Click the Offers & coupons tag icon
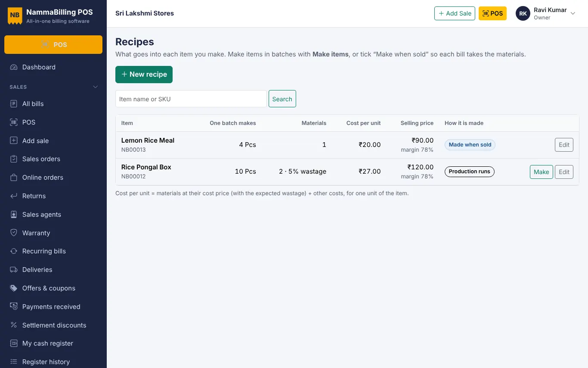Image resolution: width=588 pixels, height=368 pixels. [x=14, y=288]
